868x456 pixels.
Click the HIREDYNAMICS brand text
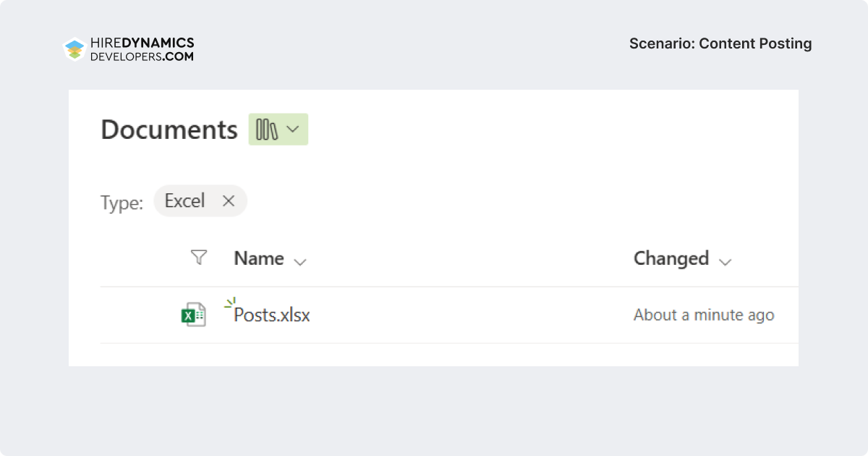point(142,43)
